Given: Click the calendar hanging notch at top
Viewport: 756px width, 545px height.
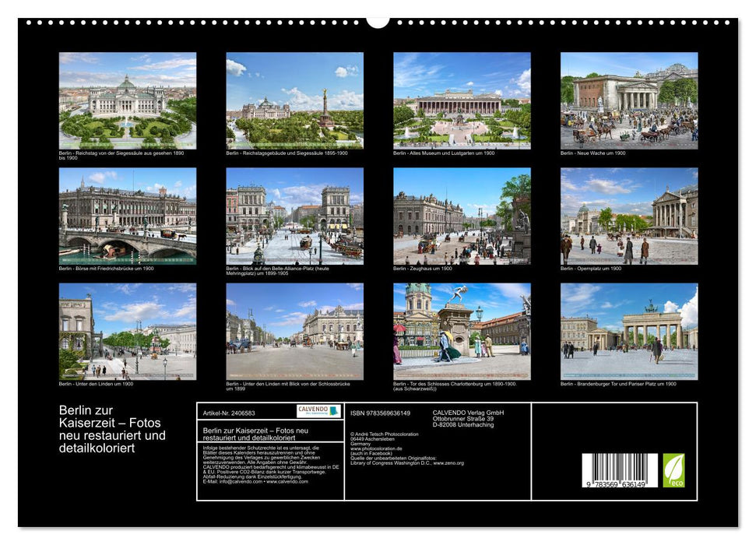Looking at the screenshot, I should [378, 22].
